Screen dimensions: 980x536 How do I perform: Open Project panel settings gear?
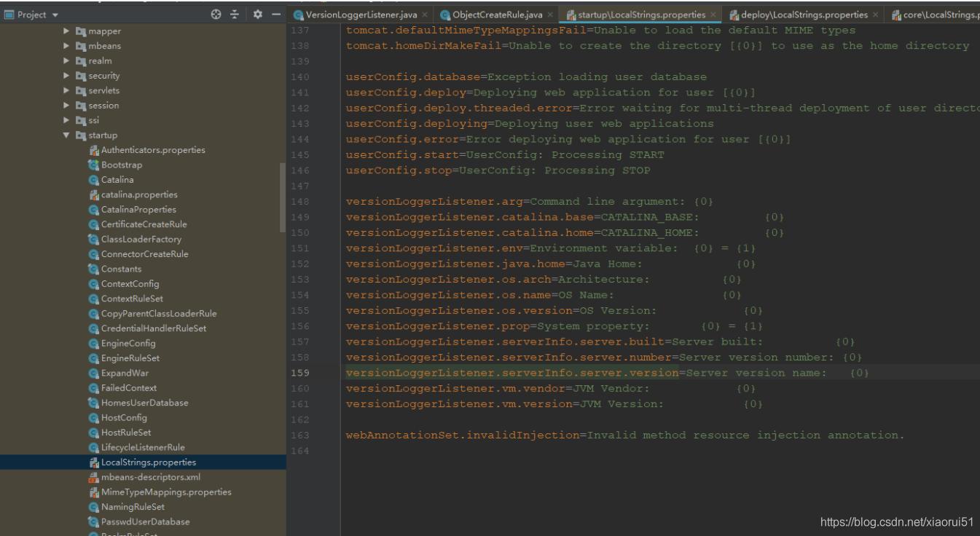(256, 15)
